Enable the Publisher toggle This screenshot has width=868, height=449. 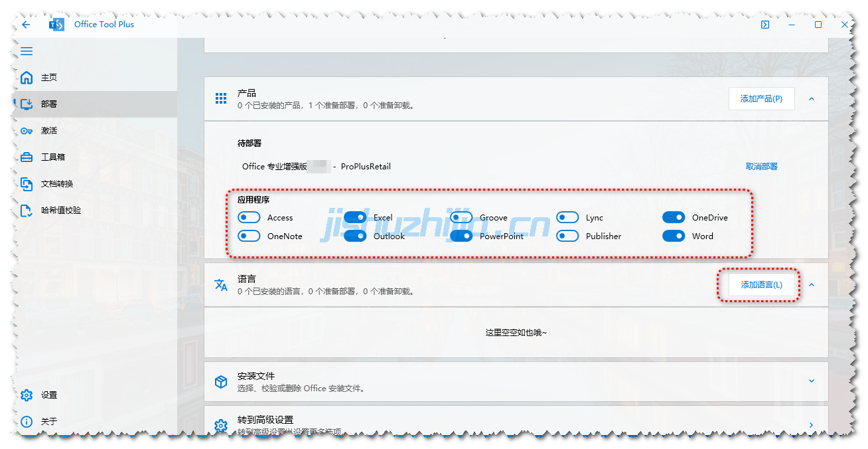(567, 236)
